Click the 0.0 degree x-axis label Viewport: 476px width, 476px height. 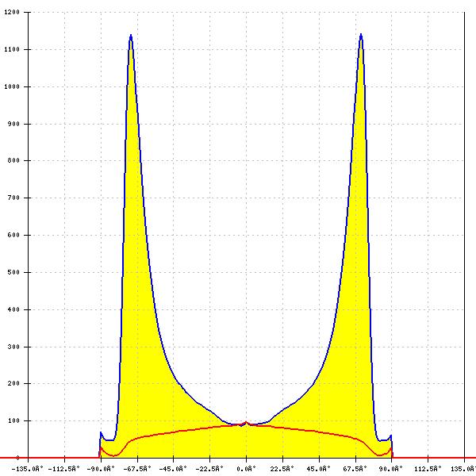point(246,468)
